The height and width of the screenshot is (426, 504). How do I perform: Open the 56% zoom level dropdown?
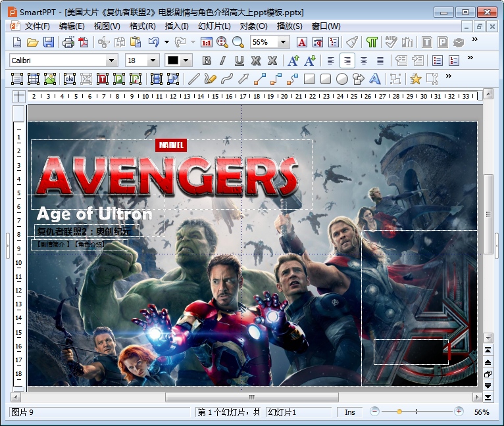click(283, 42)
